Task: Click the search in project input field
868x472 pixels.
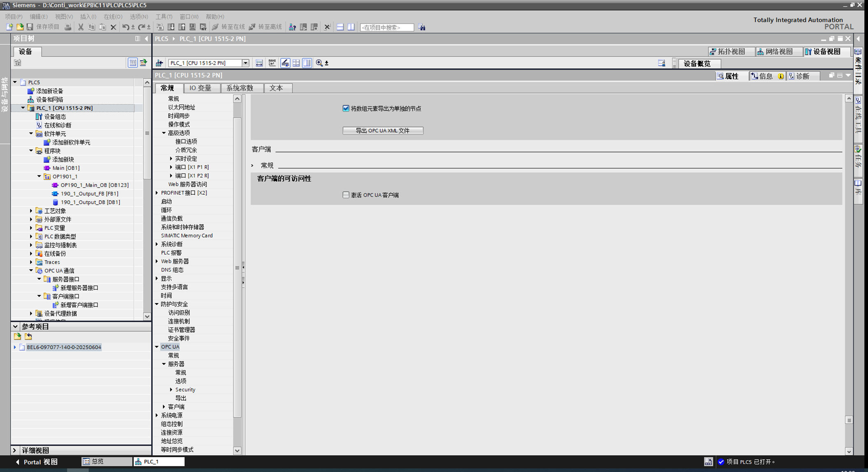Action: click(386, 27)
